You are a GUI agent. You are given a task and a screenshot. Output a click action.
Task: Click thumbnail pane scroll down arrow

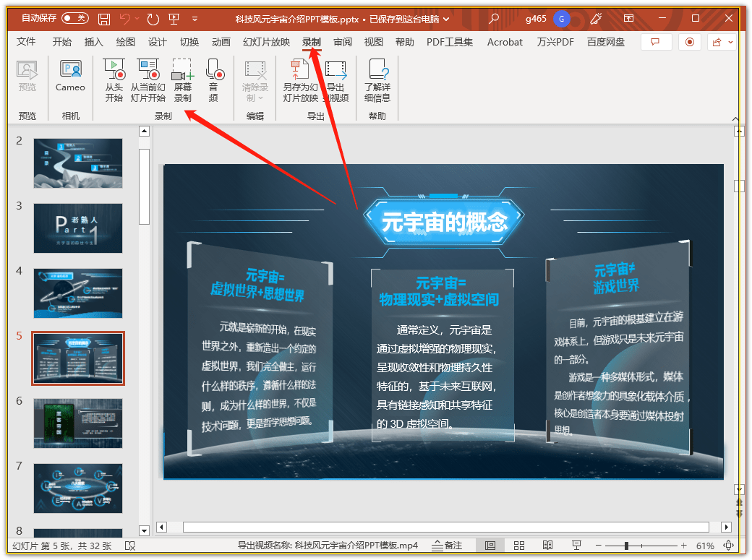click(144, 530)
